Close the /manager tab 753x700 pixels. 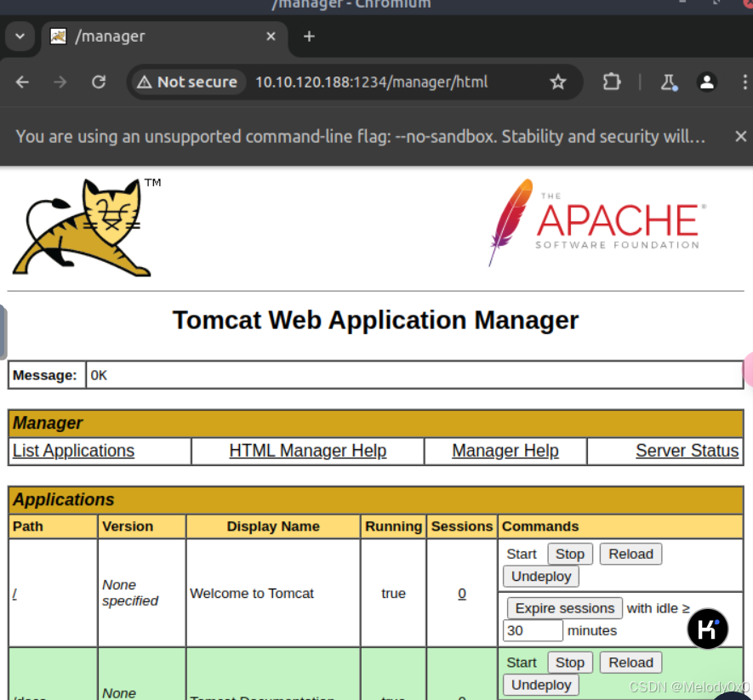[x=271, y=37]
